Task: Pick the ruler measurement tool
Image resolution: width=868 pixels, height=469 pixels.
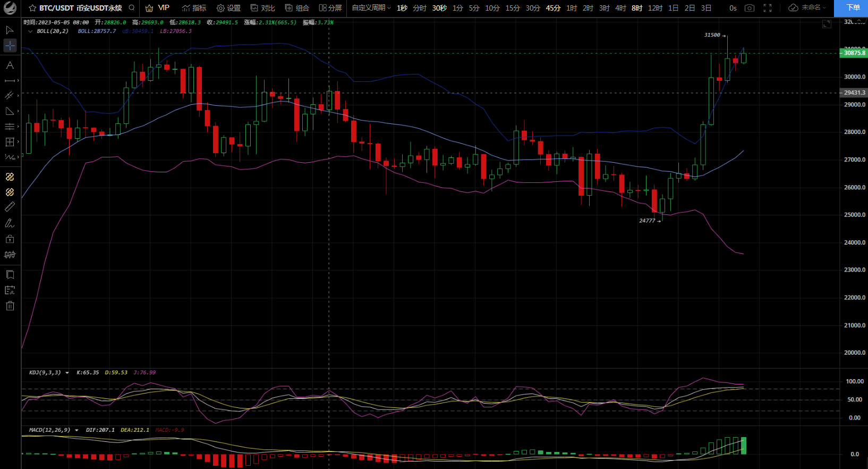Action: tap(10, 207)
